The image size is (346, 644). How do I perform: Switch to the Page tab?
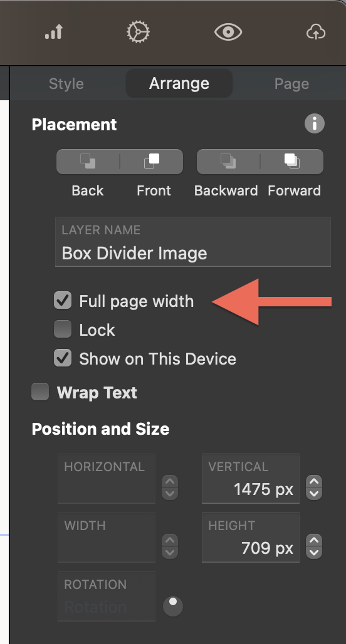(x=291, y=83)
